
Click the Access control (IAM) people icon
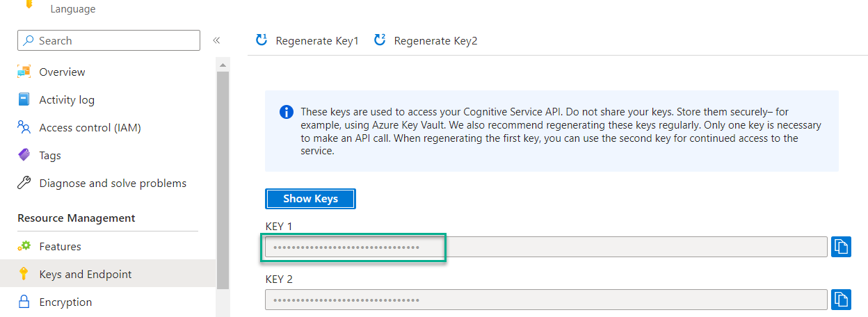pyautogui.click(x=24, y=127)
